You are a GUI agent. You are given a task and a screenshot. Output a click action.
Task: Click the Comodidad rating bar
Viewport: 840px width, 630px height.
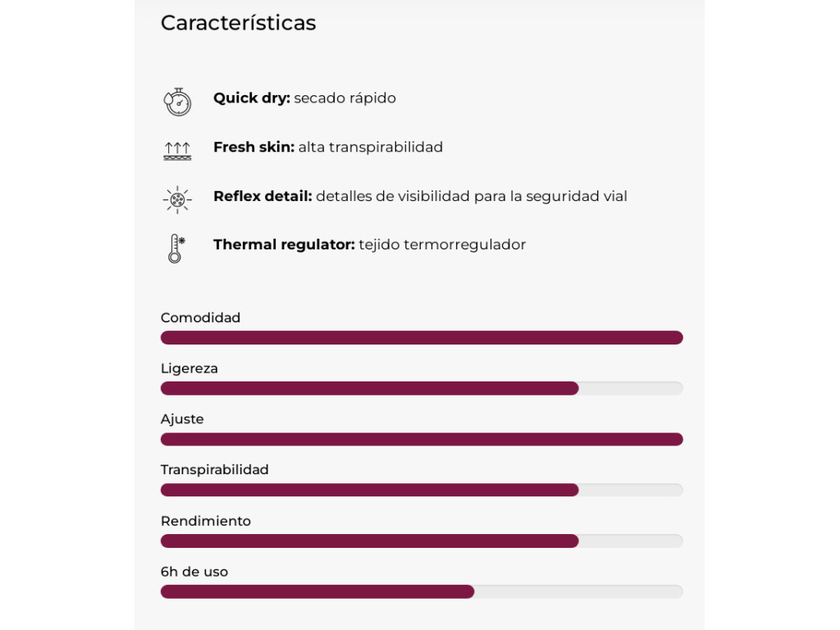tap(422, 337)
